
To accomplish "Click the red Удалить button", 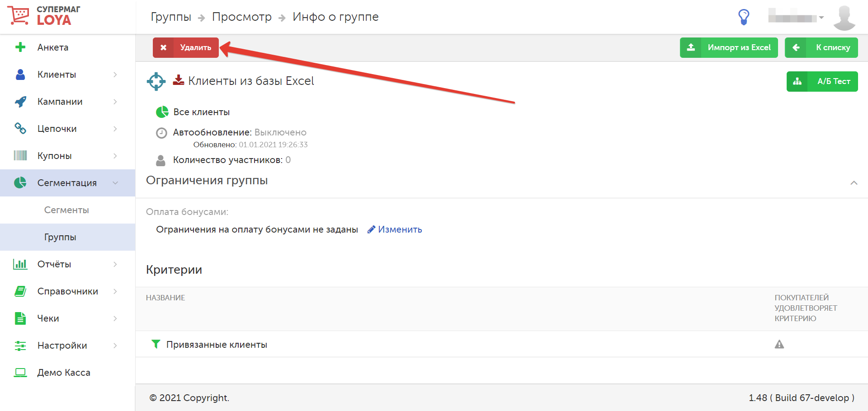I will pos(186,47).
